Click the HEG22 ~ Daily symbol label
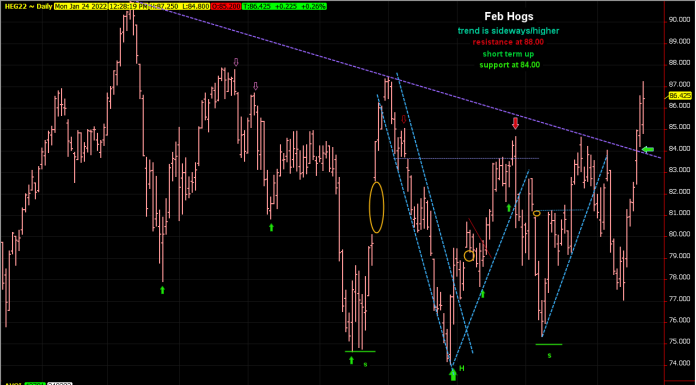696x385 pixels. [x=28, y=7]
